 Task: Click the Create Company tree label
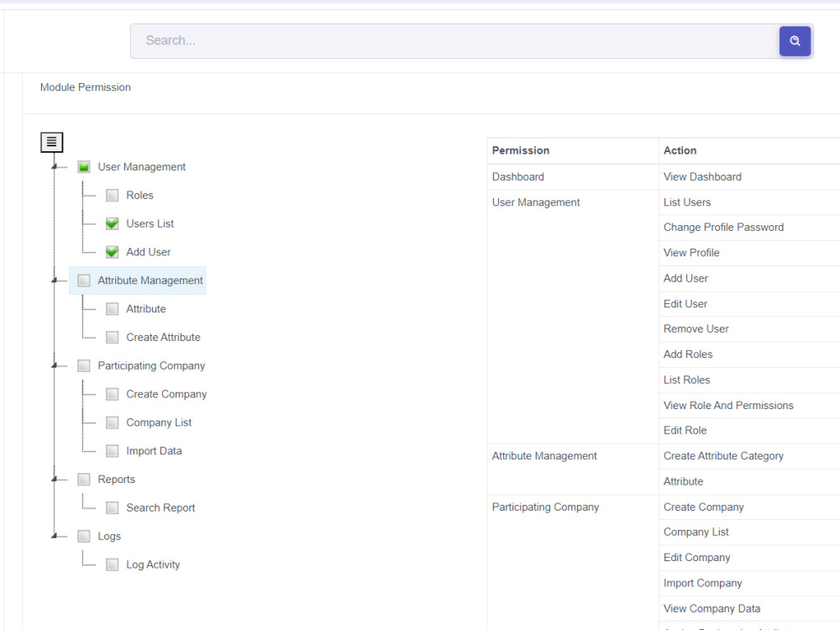(x=166, y=394)
